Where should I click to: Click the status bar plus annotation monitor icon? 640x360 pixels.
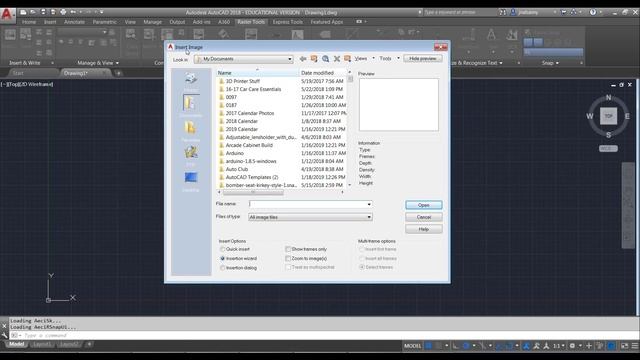coord(589,346)
